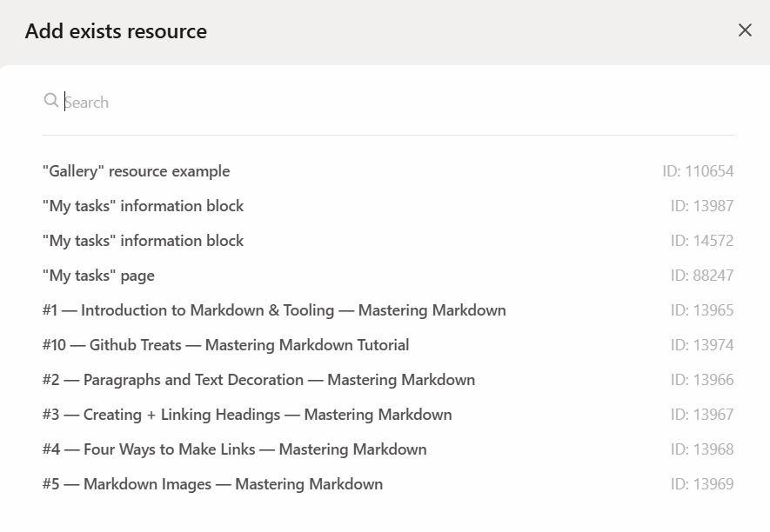Choose #2 Paragraphs and Text Decoration
This screenshot has height=532, width=770.
[258, 380]
